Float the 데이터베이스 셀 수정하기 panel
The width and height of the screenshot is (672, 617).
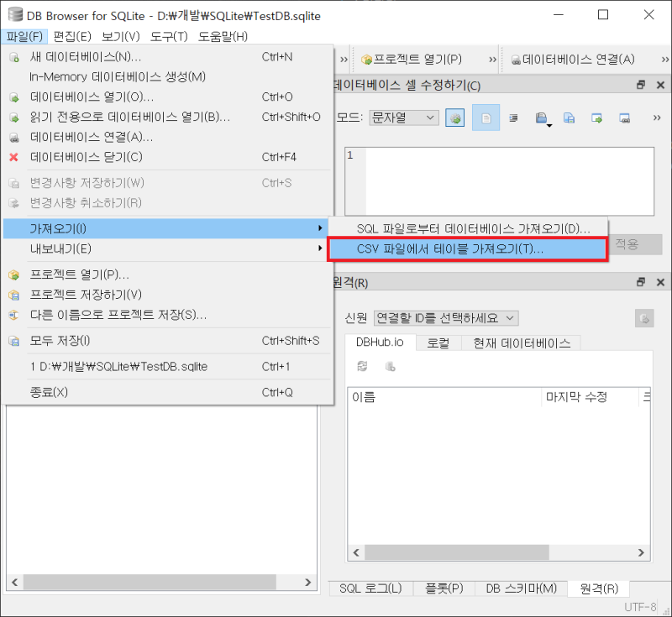click(641, 85)
